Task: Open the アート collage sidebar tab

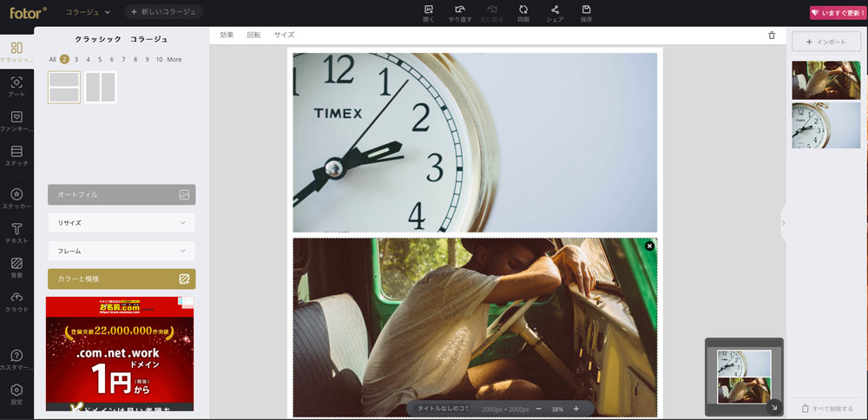Action: (16, 87)
